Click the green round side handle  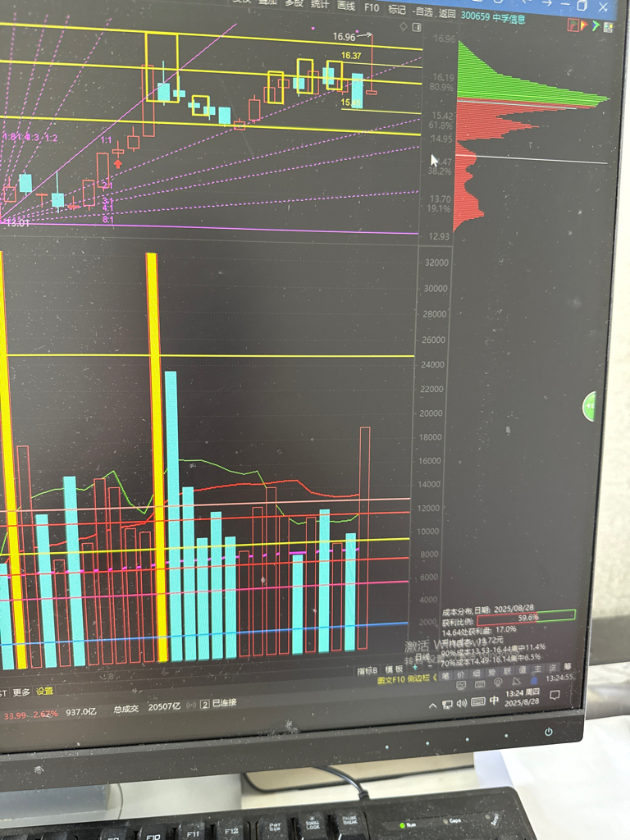pos(589,406)
